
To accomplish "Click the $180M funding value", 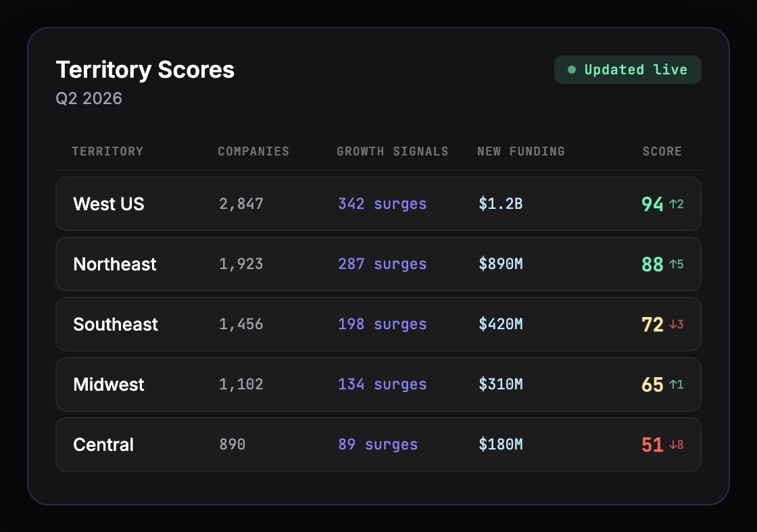I will point(501,445).
